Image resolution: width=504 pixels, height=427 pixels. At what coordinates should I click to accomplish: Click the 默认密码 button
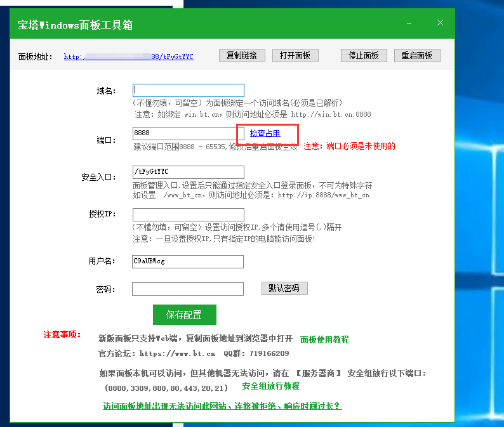[284, 288]
